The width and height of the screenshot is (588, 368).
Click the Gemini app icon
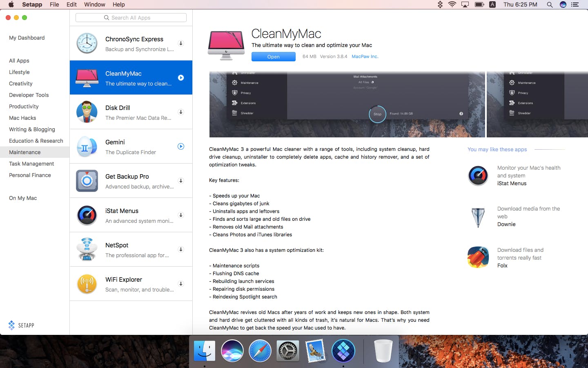click(87, 146)
